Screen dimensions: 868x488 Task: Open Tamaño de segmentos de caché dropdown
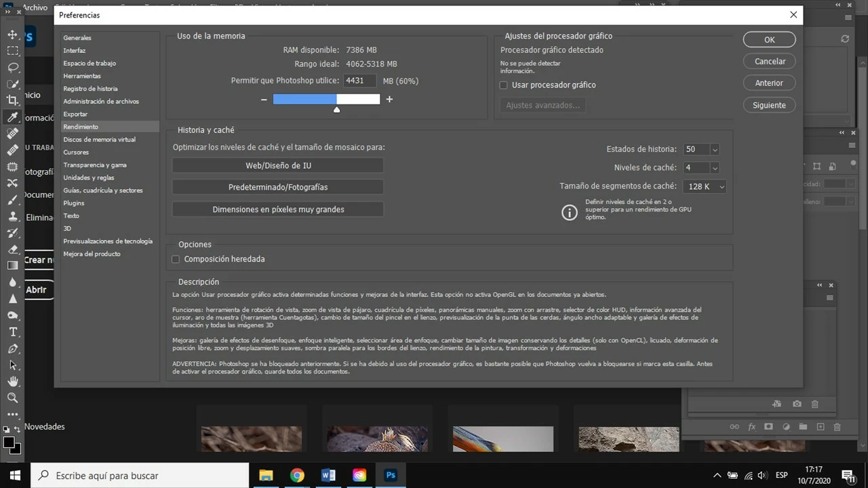pyautogui.click(x=705, y=186)
